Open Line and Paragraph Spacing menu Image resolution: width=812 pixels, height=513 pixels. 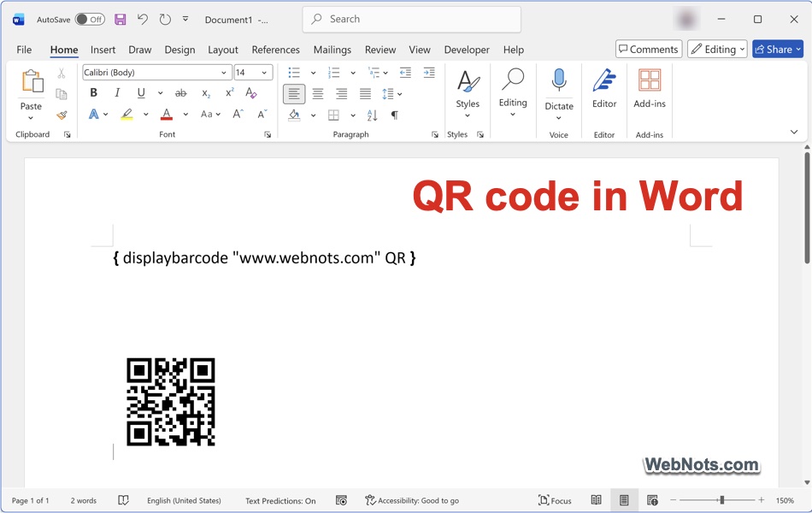pyautogui.click(x=391, y=94)
